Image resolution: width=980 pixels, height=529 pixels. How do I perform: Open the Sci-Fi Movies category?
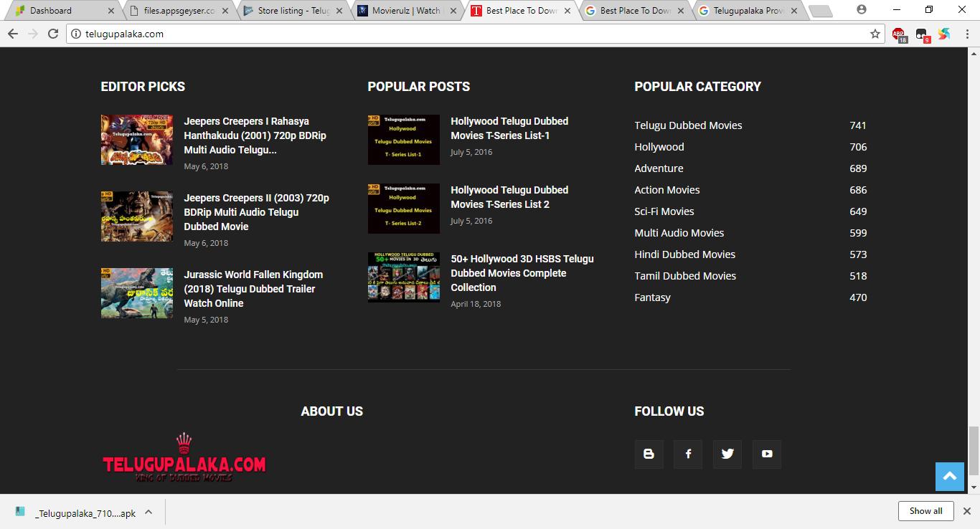click(x=664, y=211)
